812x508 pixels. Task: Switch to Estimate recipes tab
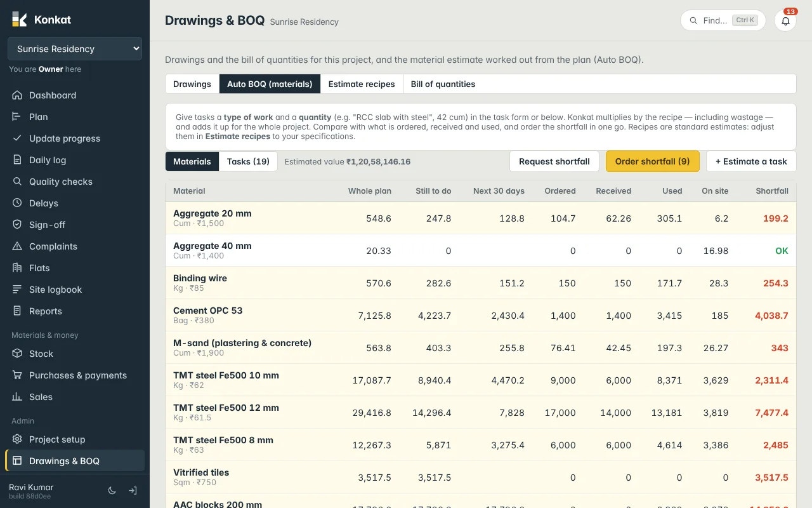(362, 84)
